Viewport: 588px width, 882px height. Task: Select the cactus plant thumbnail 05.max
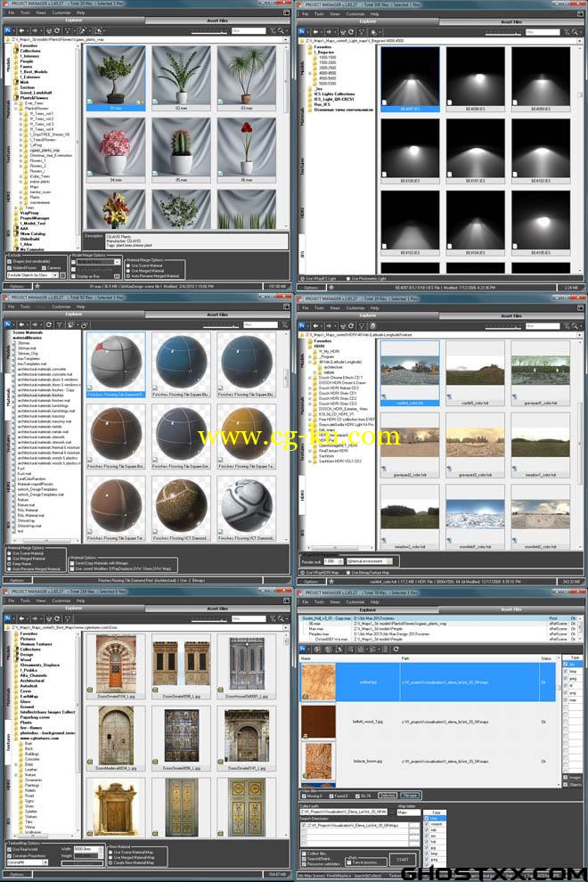point(181,150)
